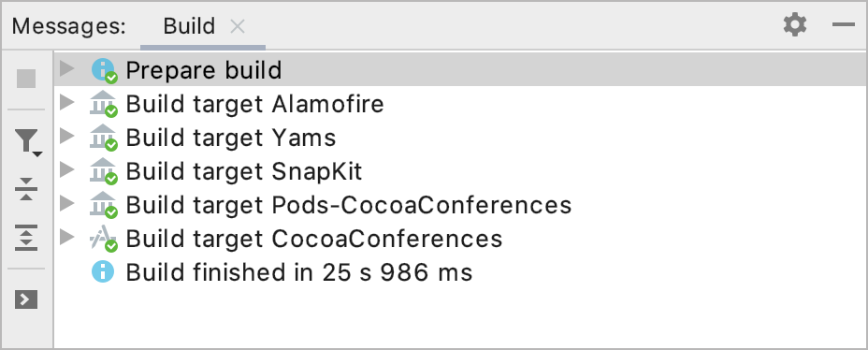Click the Alamofire library target icon
Viewport: 868px width, 350px height.
(x=104, y=105)
